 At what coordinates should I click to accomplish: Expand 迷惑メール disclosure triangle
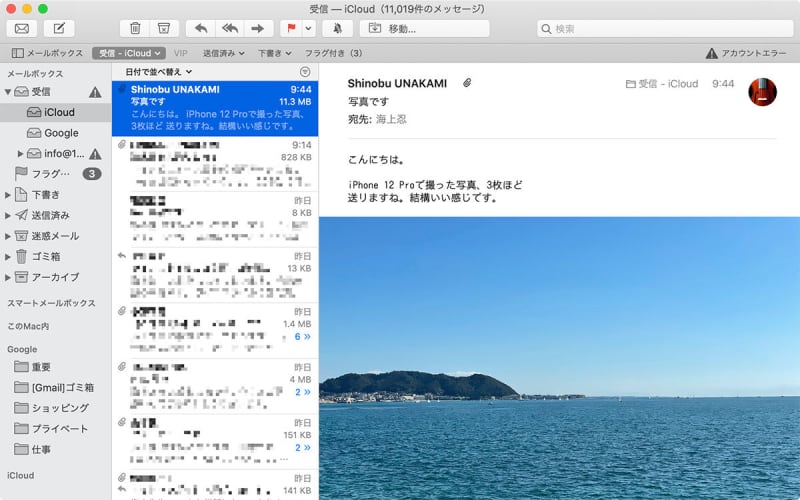click(x=8, y=236)
